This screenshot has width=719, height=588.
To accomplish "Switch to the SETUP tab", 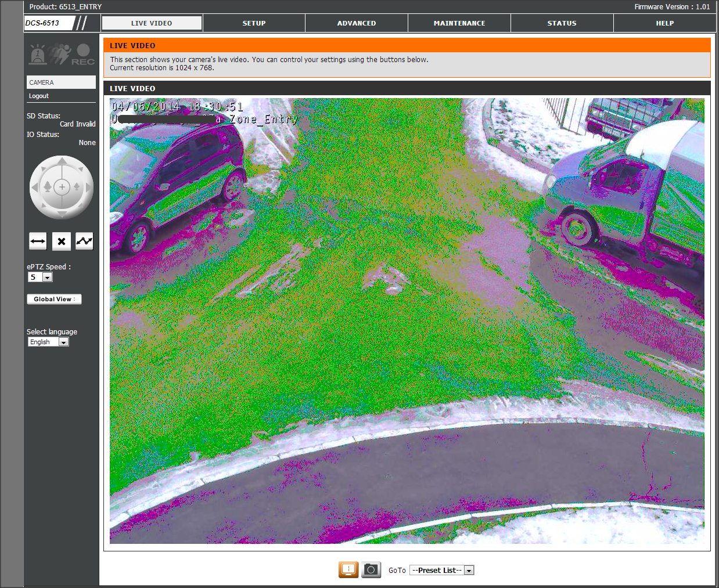I will [254, 23].
